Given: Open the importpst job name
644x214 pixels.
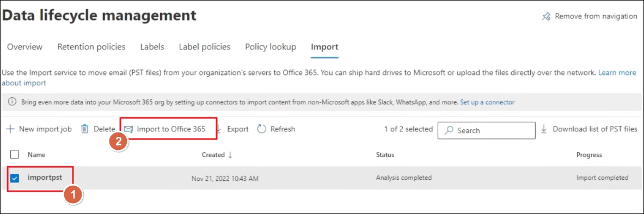Looking at the screenshot, I should 45,178.
